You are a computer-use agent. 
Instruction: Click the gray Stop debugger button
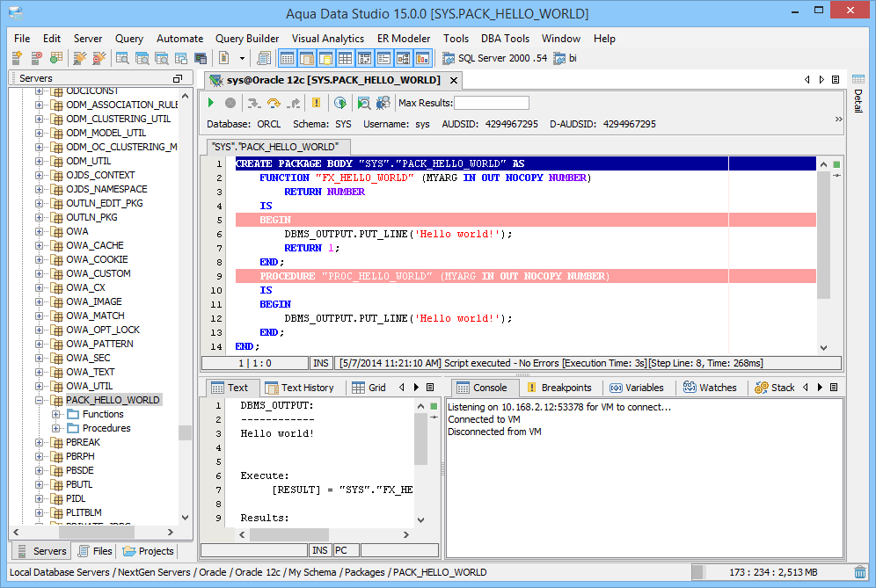click(230, 103)
